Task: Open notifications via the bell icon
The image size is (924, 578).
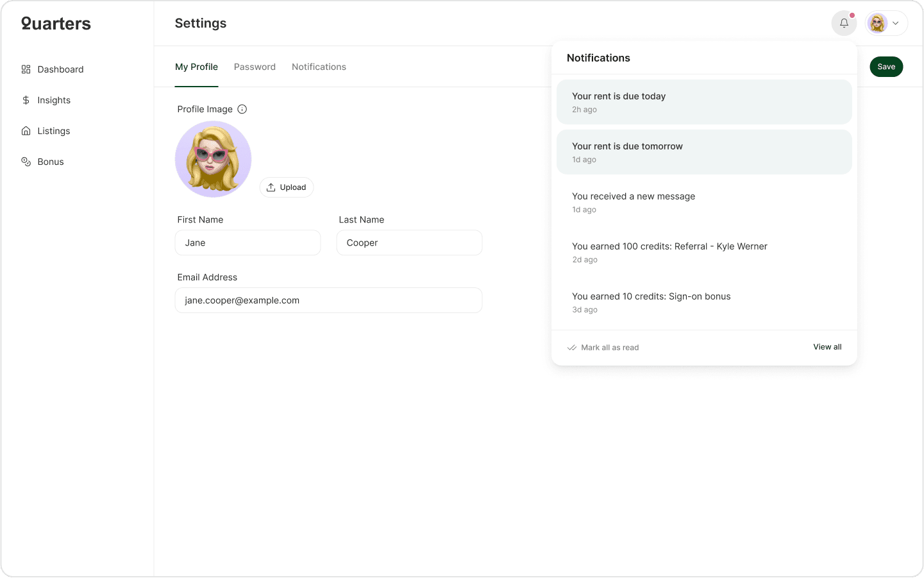Action: point(844,23)
